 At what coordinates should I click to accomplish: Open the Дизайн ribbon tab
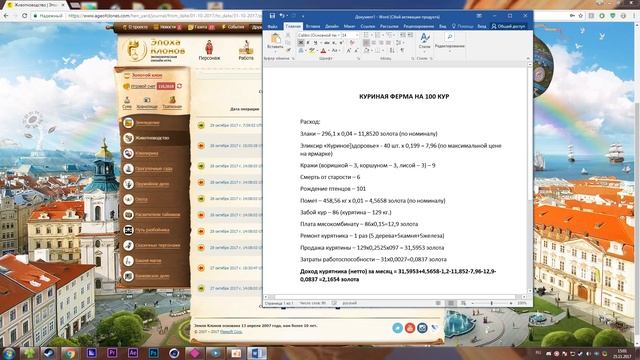point(331,26)
